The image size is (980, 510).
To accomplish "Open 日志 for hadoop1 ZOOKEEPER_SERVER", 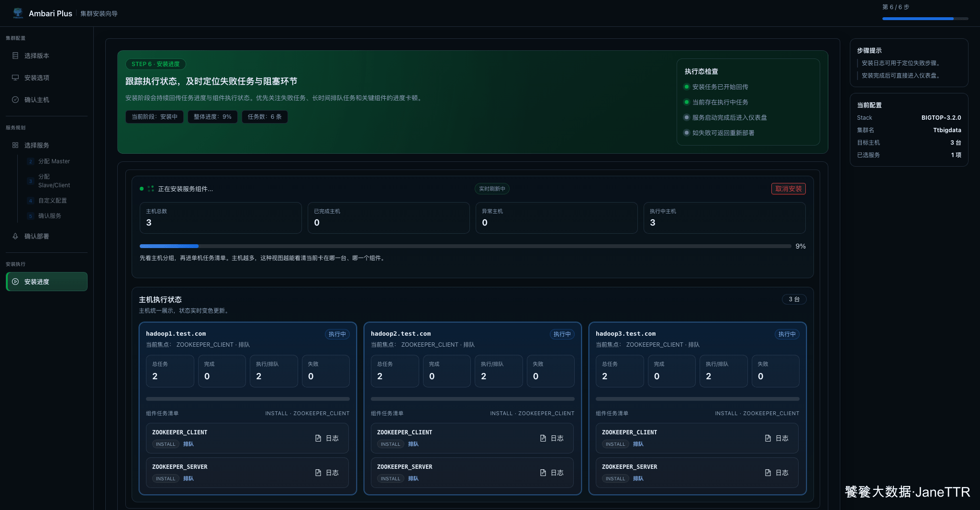I will pos(327,473).
